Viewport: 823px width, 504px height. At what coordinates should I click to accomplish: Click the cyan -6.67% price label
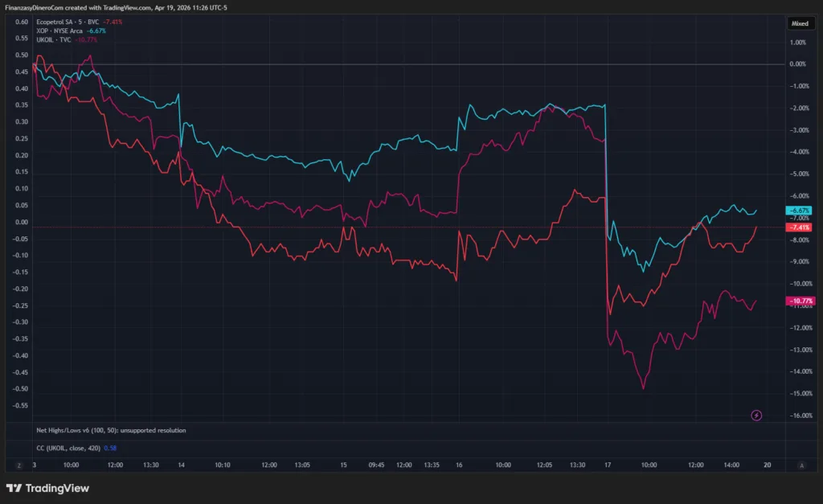(800, 211)
